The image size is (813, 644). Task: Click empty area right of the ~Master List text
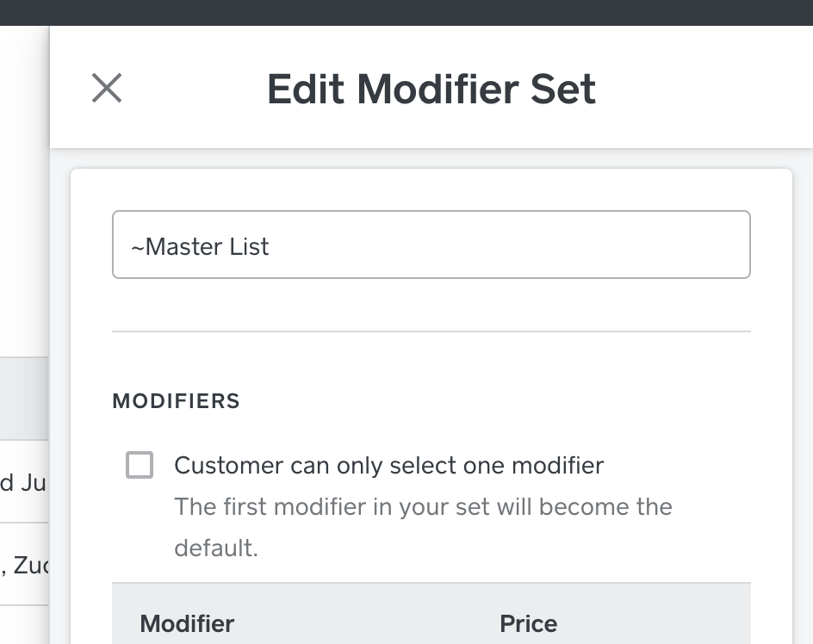click(x=517, y=245)
